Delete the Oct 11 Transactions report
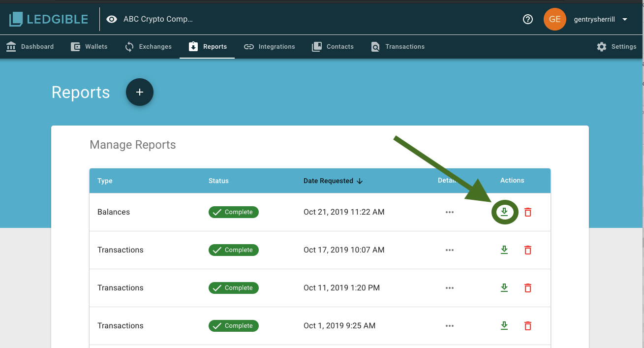The height and width of the screenshot is (348, 644). [528, 288]
